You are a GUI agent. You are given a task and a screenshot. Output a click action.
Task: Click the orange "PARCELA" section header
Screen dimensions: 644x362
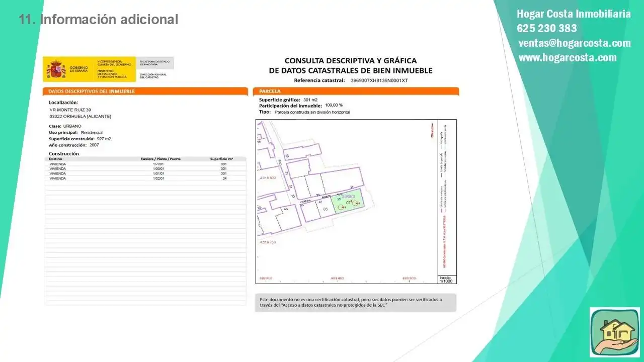(x=357, y=92)
